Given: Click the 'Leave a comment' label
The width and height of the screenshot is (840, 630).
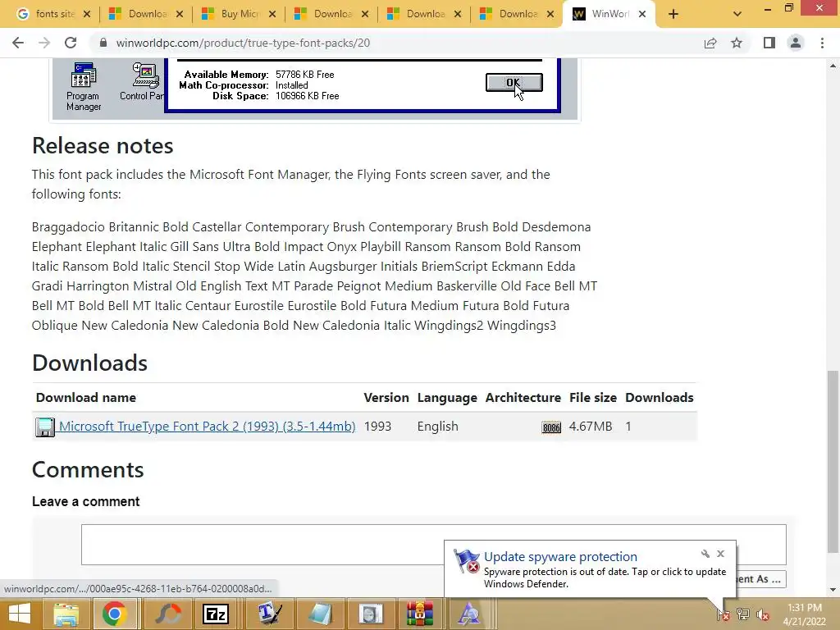Looking at the screenshot, I should pos(85,501).
